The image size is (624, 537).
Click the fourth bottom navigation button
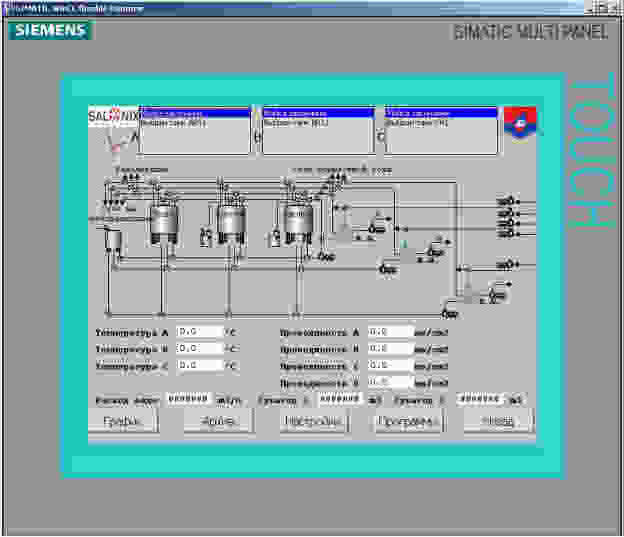(408, 421)
